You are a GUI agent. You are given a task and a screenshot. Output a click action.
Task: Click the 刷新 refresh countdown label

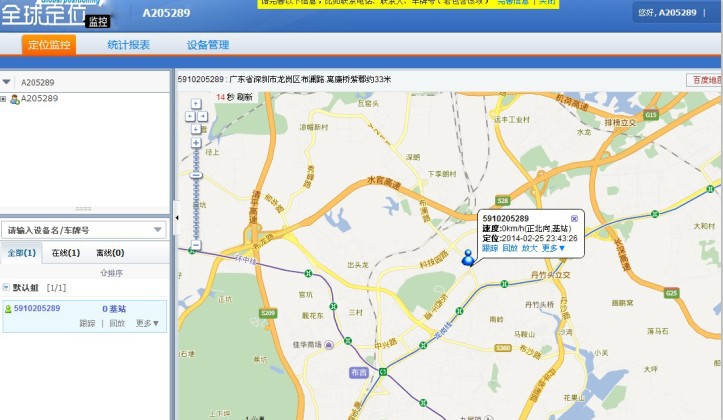235,97
